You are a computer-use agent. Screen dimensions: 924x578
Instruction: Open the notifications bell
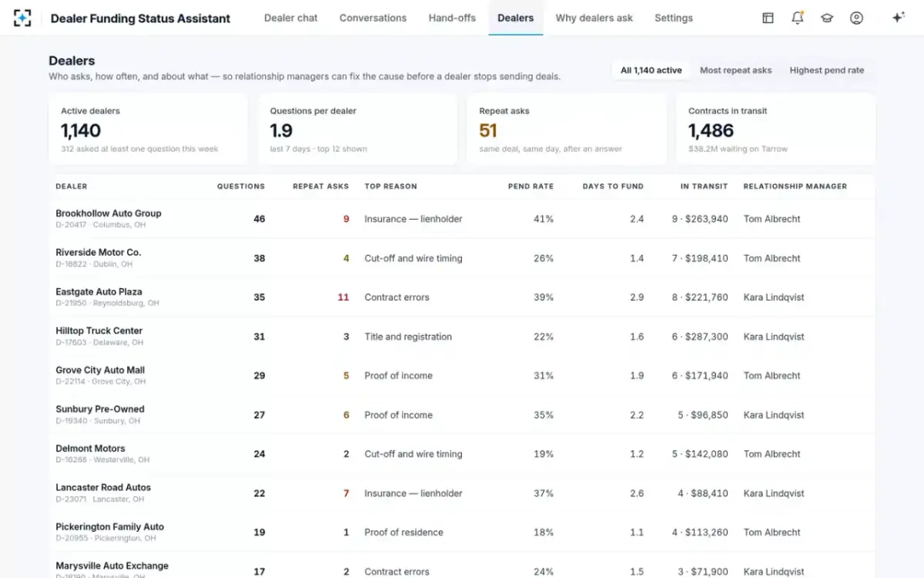point(798,18)
